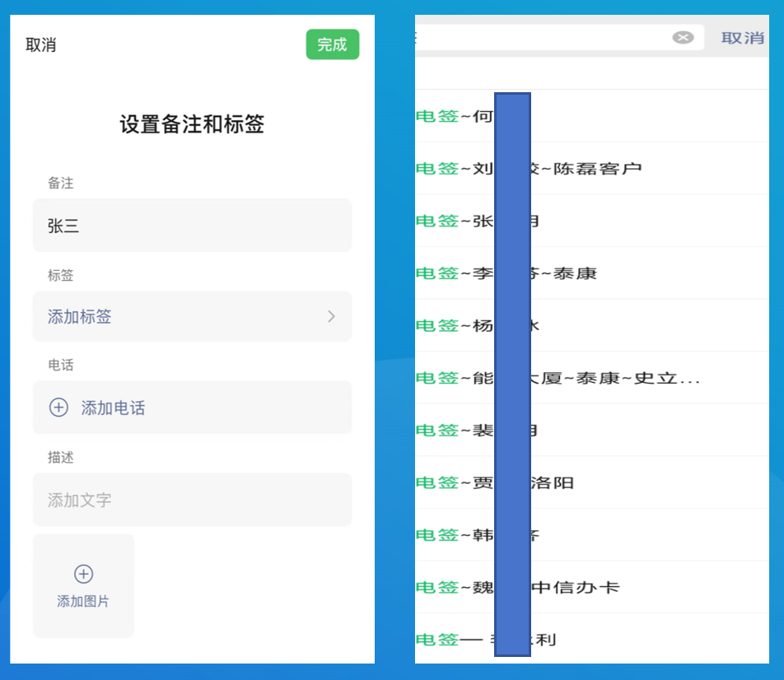The width and height of the screenshot is (784, 680).
Task: Clear the search box using the x icon
Action: [x=683, y=36]
